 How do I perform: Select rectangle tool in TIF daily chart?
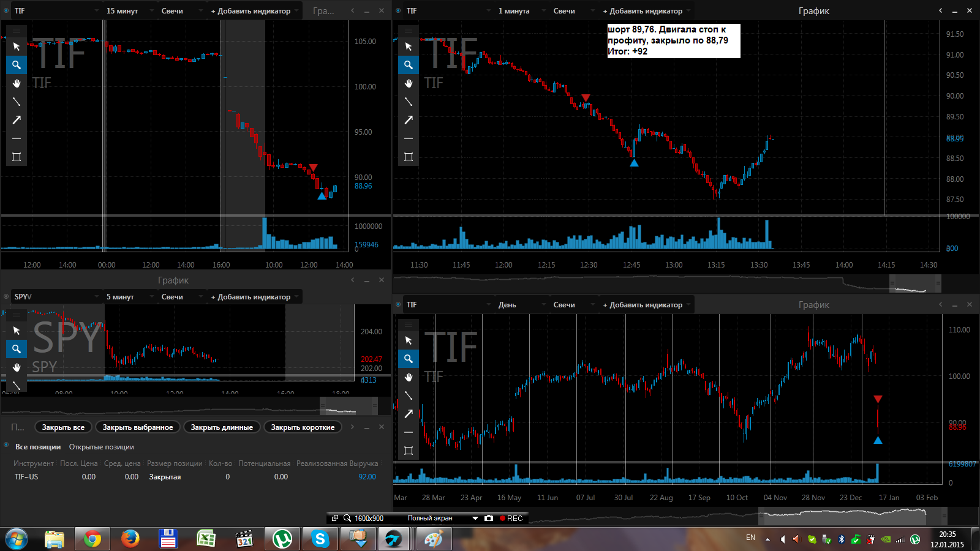click(409, 451)
